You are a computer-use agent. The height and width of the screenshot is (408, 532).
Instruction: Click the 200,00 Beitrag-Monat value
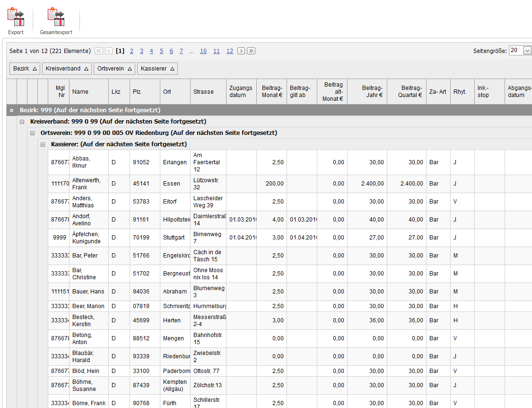pos(274,184)
